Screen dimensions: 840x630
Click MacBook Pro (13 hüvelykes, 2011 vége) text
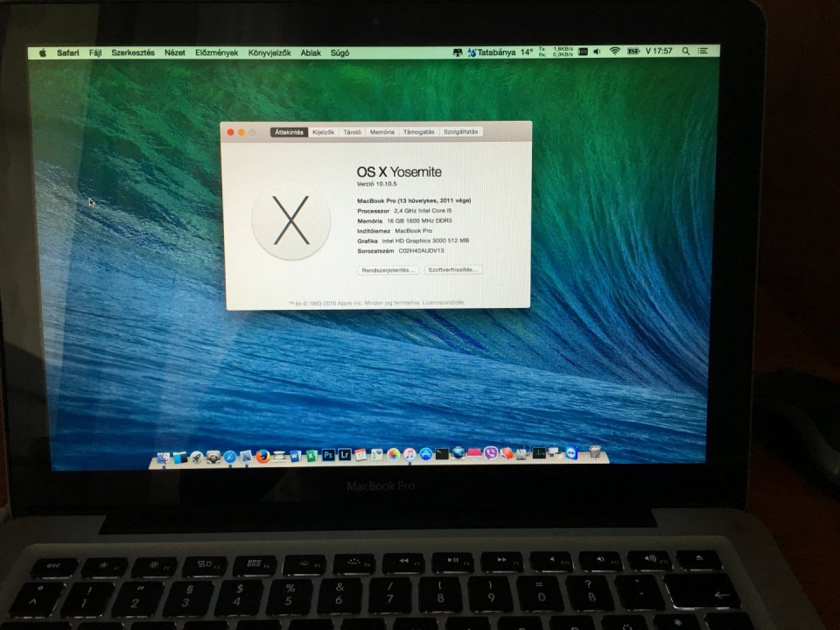coord(414,201)
